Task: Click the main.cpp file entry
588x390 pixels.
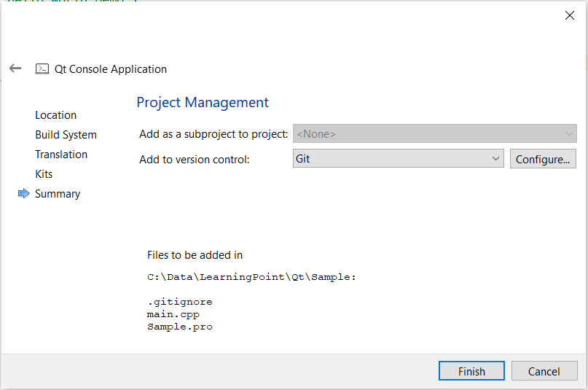Action: point(173,314)
